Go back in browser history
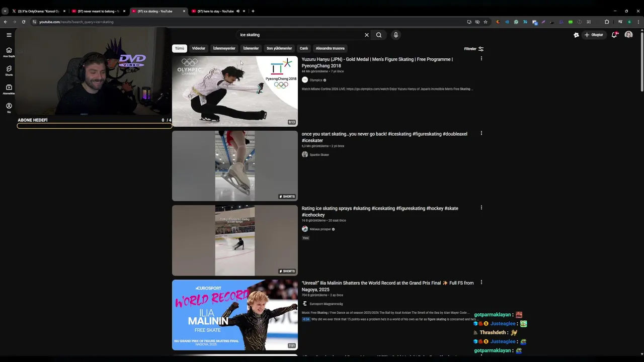 6,22
